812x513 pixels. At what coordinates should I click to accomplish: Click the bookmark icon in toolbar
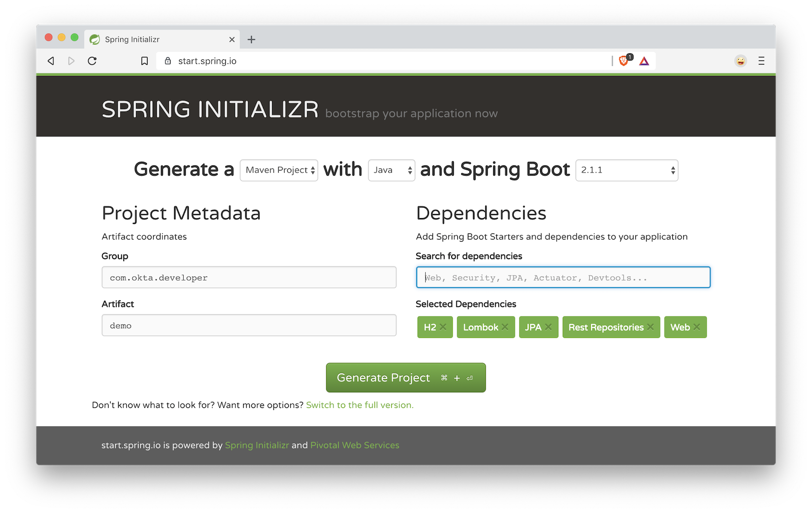[145, 61]
